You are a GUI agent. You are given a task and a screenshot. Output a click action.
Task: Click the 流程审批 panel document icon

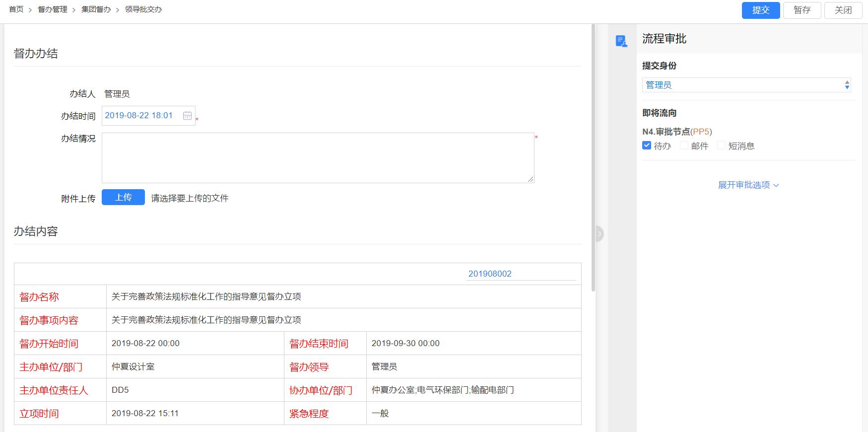[x=621, y=41]
